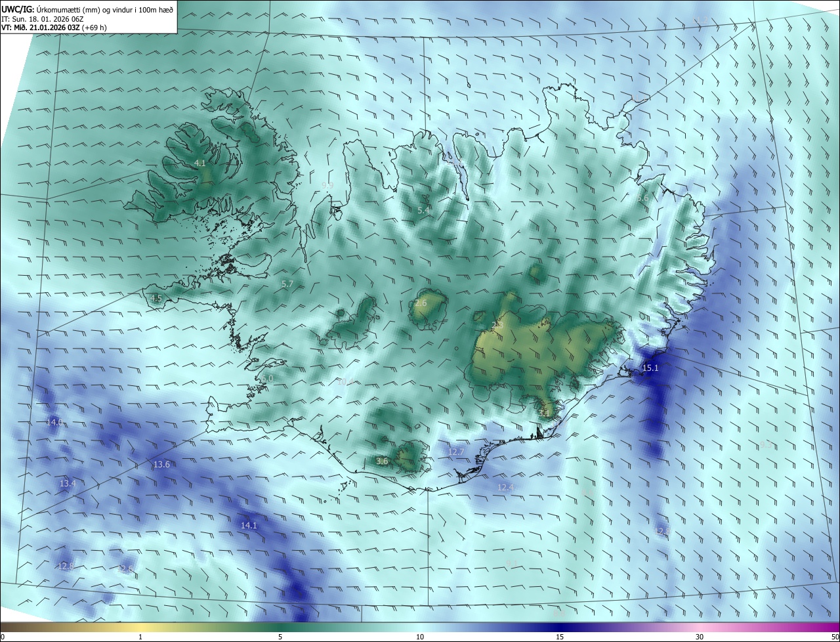This screenshot has height=642, width=840.
Task: Click the 14.1 value label
Action: click(x=249, y=525)
